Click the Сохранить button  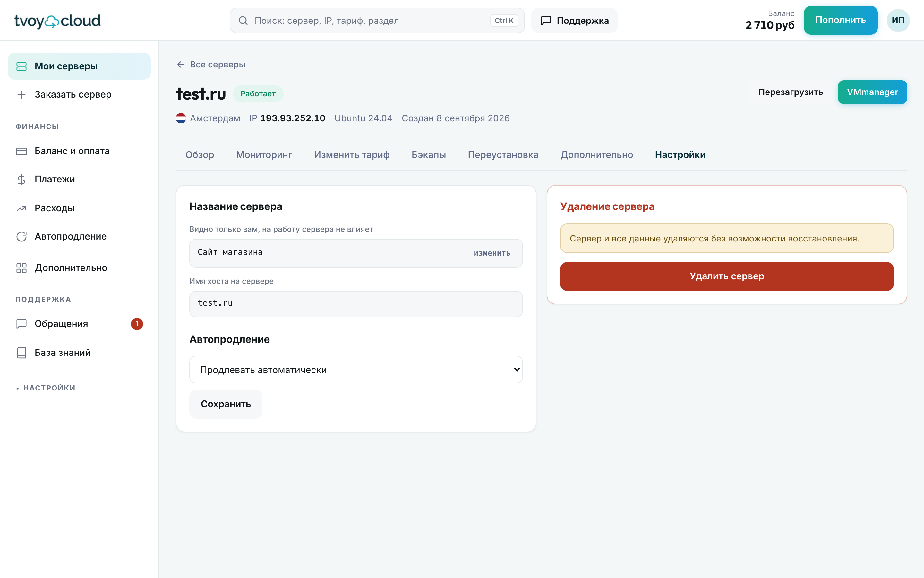pos(226,404)
